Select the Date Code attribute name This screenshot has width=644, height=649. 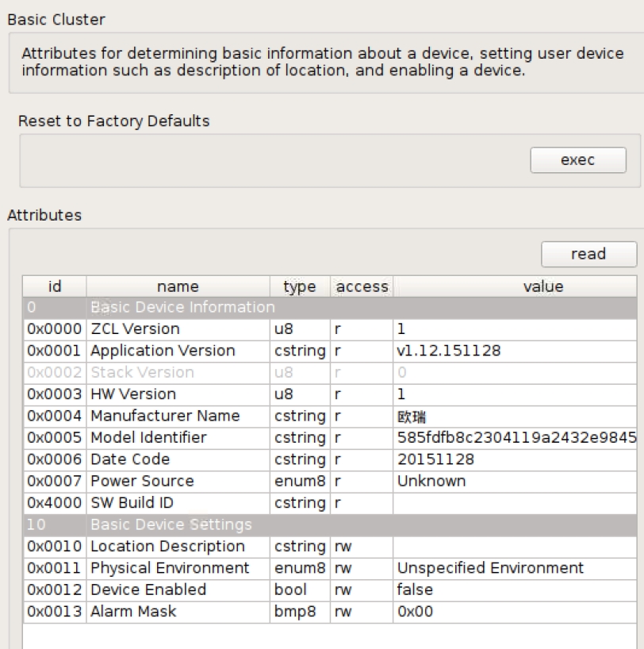point(130,459)
